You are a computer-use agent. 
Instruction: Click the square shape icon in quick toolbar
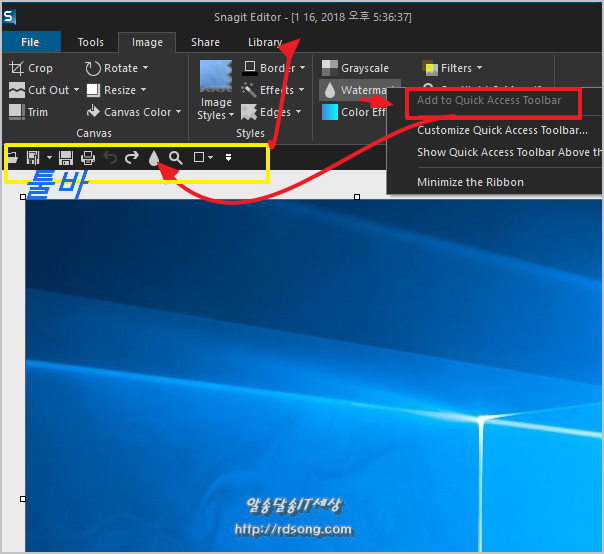pos(199,157)
